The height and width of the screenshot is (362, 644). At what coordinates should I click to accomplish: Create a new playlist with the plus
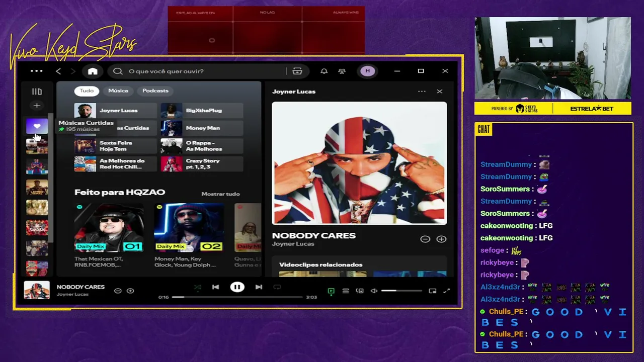[x=37, y=106]
